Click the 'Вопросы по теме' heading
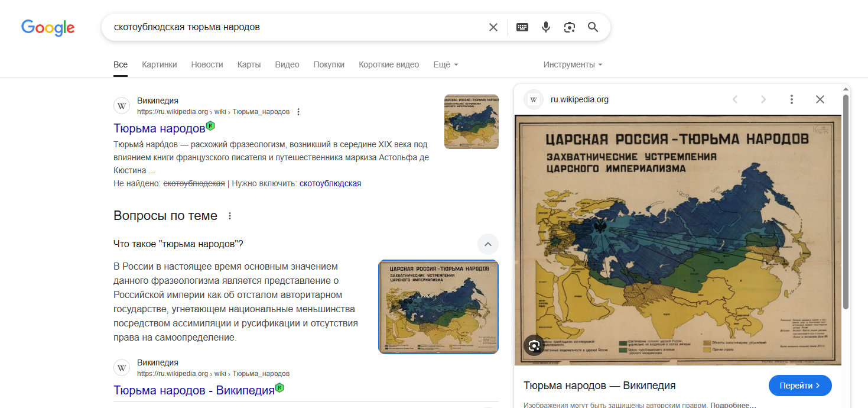This screenshot has height=408, width=868. [x=165, y=216]
